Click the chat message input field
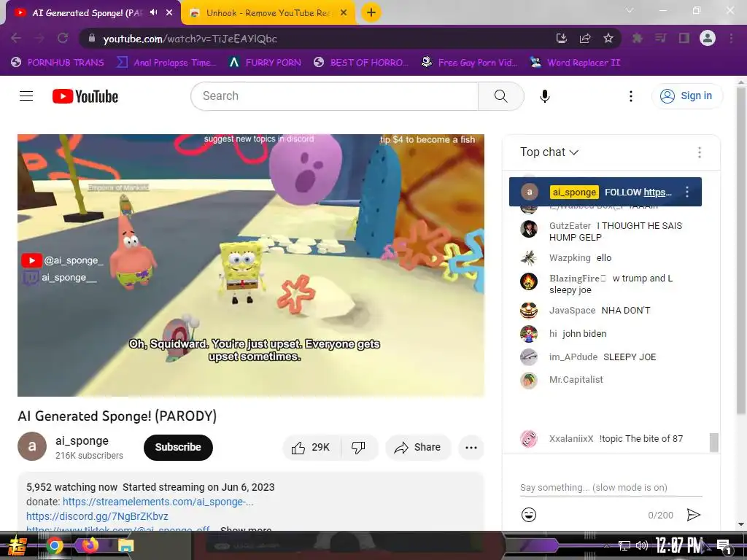Viewport: 747px width, 560px height. (611, 488)
